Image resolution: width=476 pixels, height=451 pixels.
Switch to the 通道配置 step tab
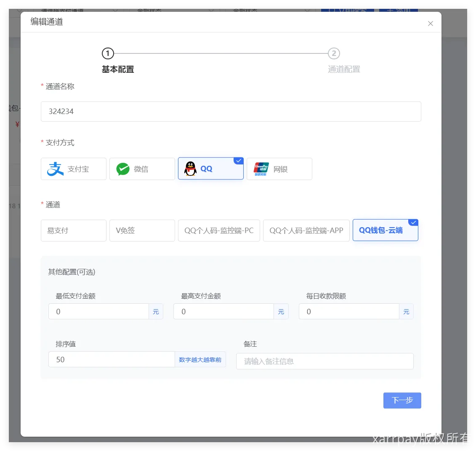tap(344, 69)
